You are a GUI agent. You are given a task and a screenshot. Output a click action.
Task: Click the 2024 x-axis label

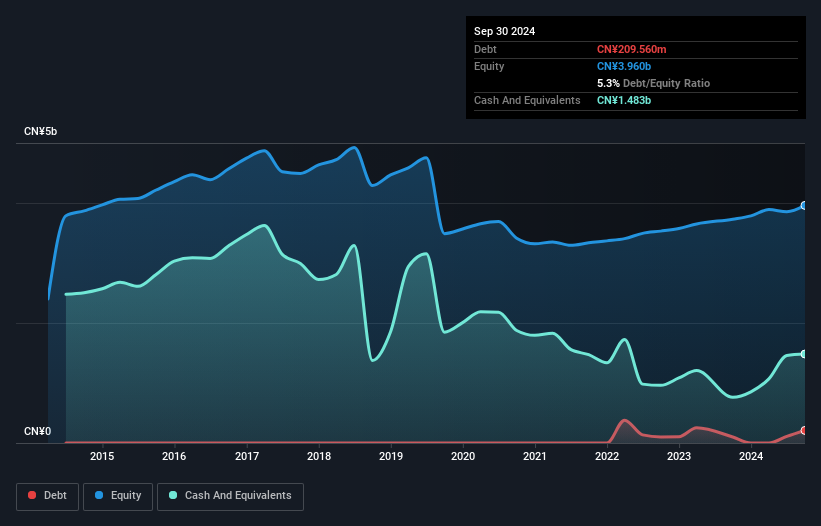click(751, 456)
